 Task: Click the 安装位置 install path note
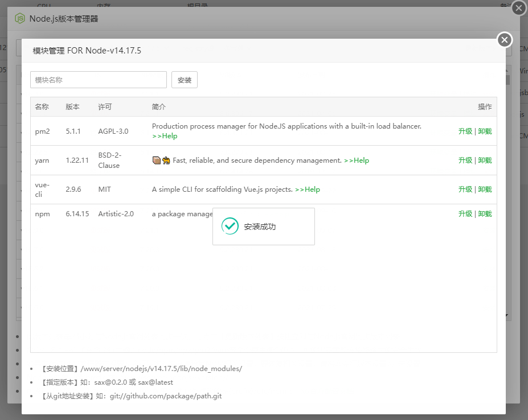coord(141,369)
